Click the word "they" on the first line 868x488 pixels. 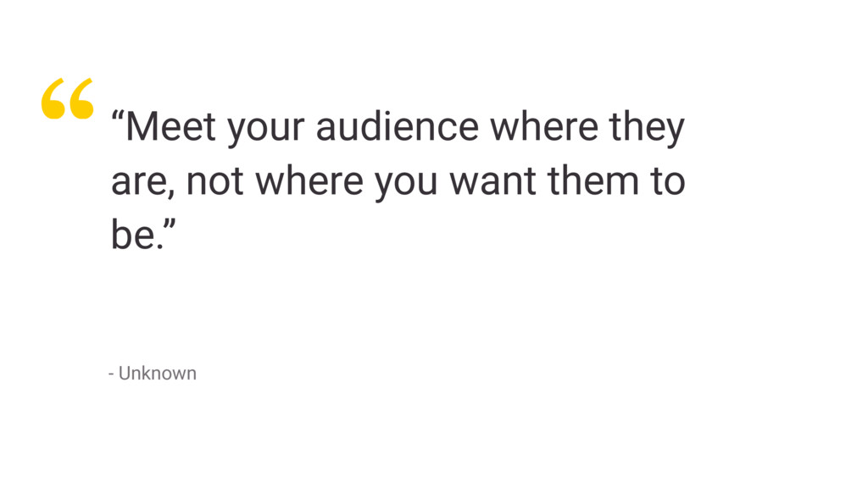point(647,128)
